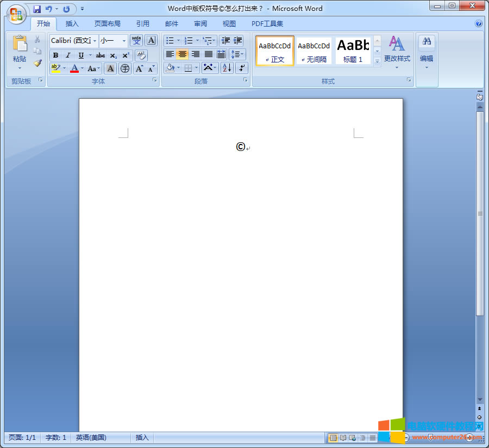Viewport: 489px width, 448px height.
Task: Click the Save icon in Quick Access
Action: tap(37, 9)
